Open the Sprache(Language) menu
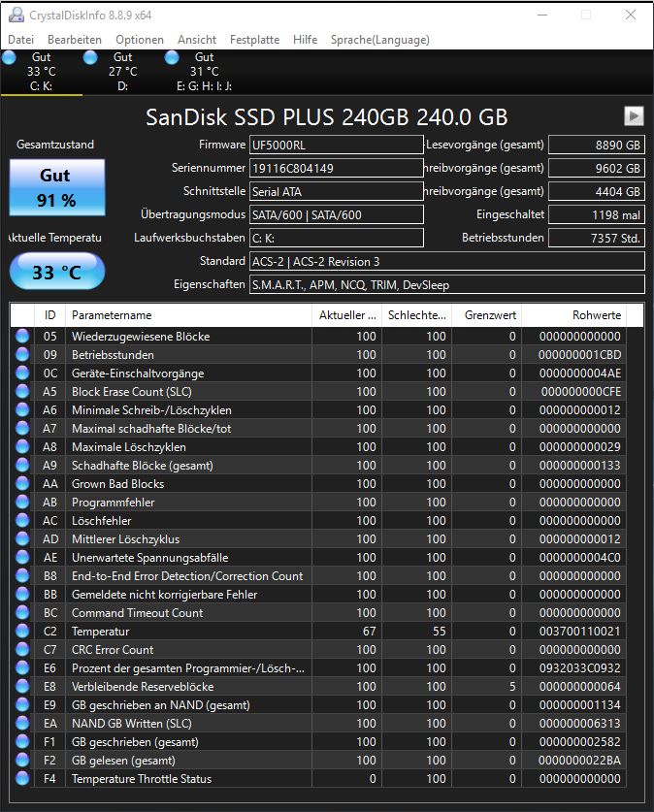Screen dimensions: 654x812 [380, 40]
